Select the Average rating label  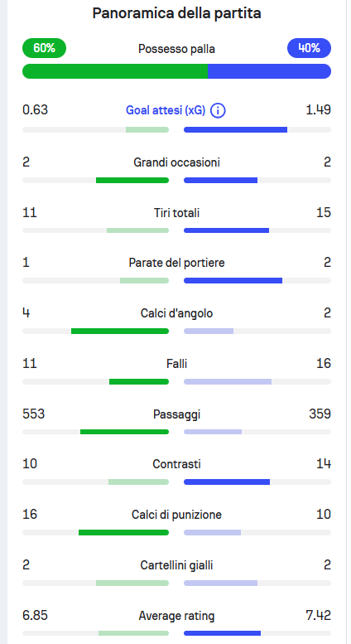tap(176, 616)
